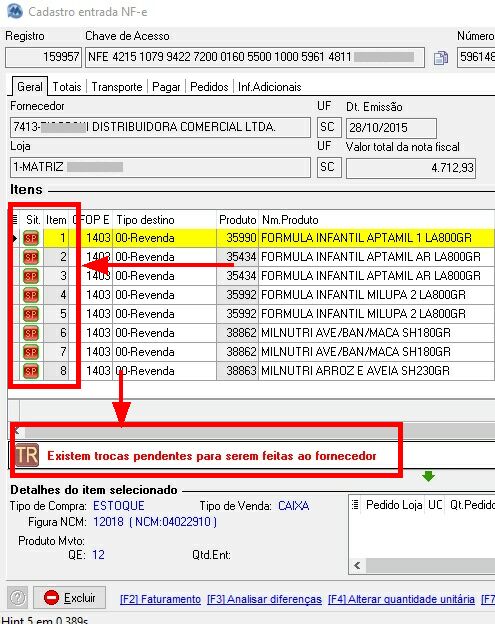Open the Pedido Loja grid menu icon
This screenshot has width=495, height=624.
tap(355, 505)
